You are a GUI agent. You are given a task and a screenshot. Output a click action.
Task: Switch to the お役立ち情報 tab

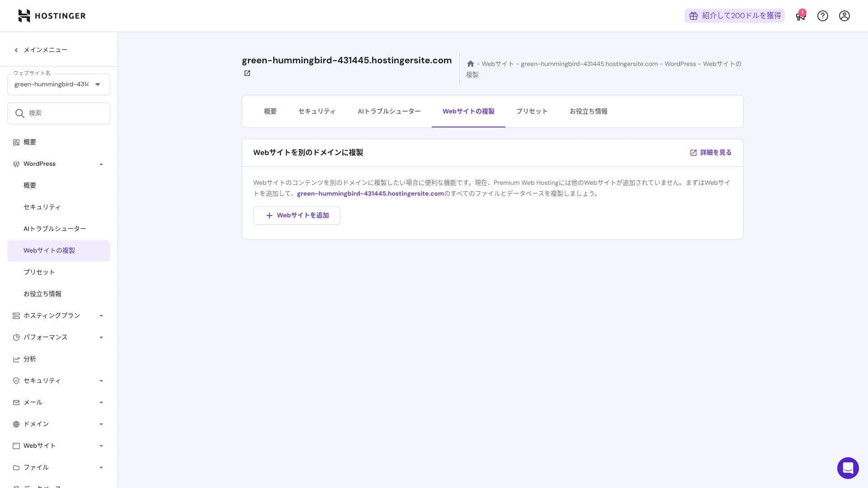click(x=589, y=111)
